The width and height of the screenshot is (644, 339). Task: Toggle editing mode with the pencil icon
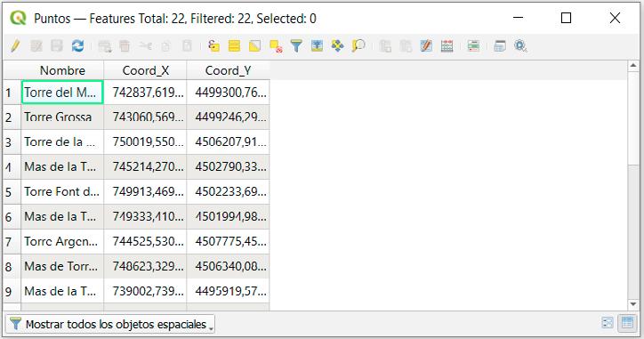[x=15, y=45]
